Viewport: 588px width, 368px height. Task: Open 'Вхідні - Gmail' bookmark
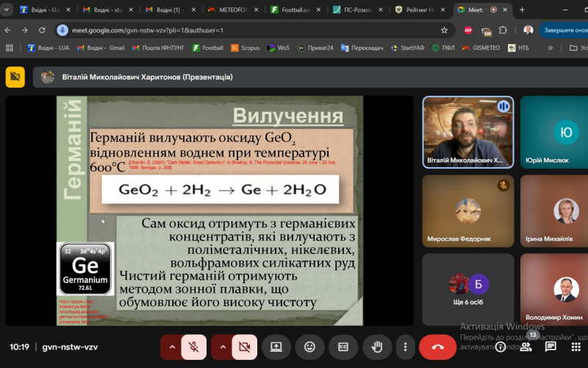tap(101, 48)
